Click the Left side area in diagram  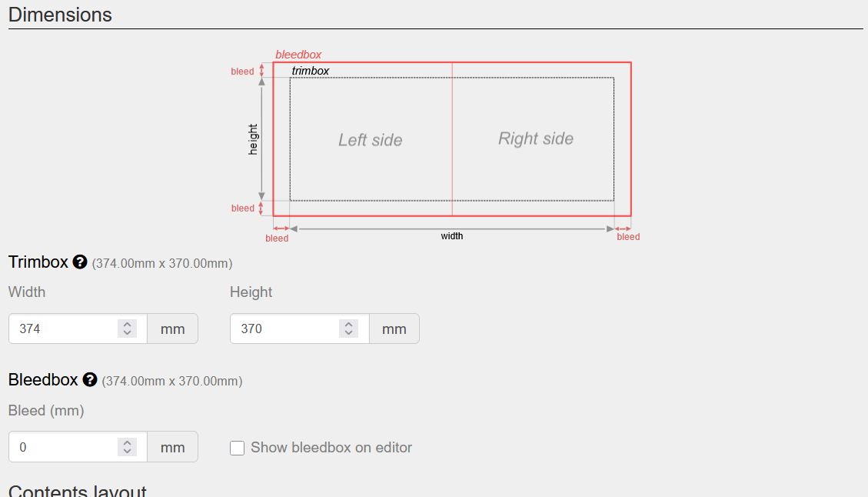[x=371, y=140]
